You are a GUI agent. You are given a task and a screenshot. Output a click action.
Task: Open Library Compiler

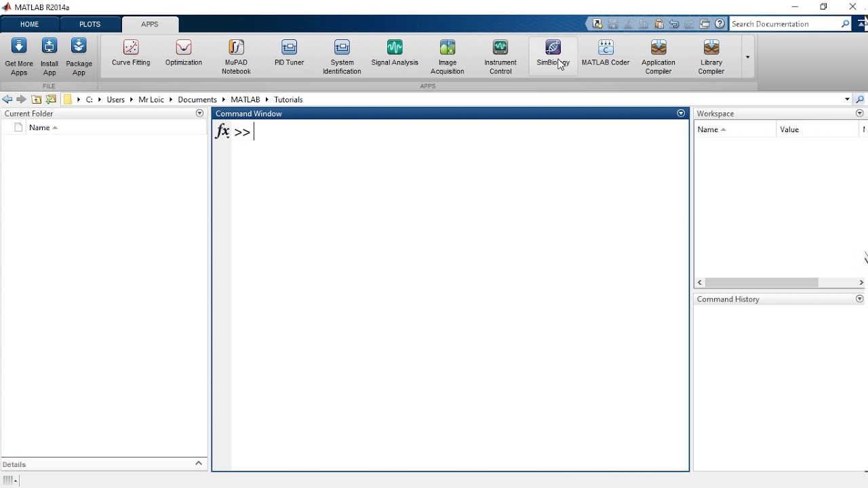coord(711,57)
